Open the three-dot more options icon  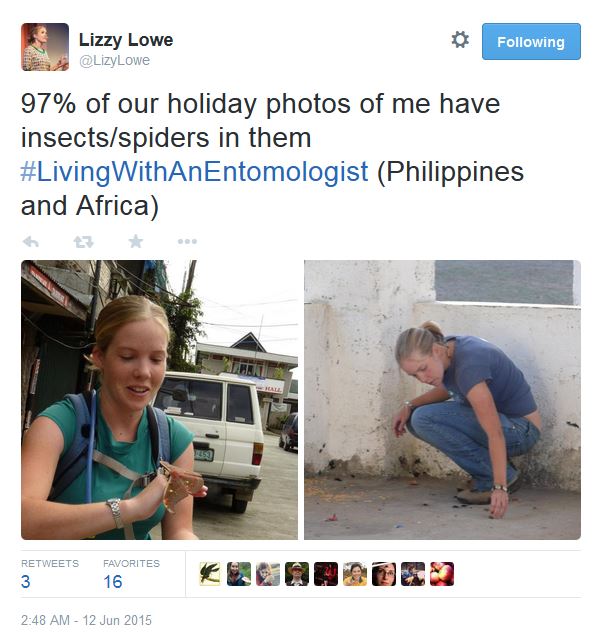[x=187, y=241]
